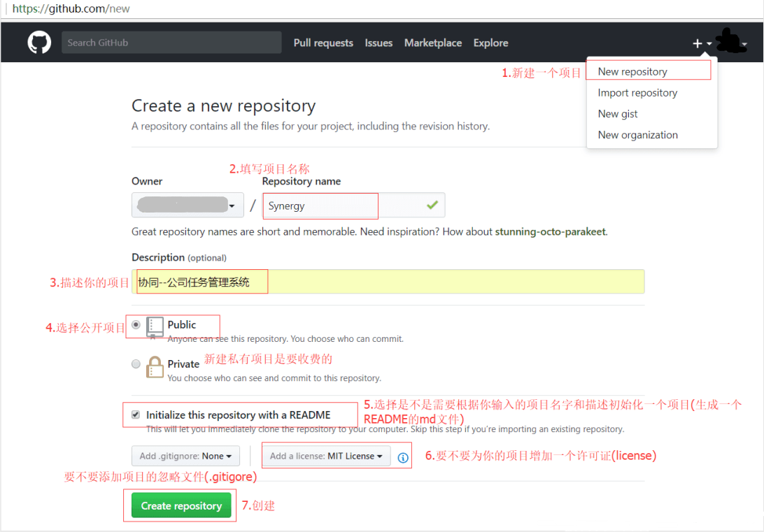Select the Private radio button
The width and height of the screenshot is (764, 532).
click(x=136, y=364)
